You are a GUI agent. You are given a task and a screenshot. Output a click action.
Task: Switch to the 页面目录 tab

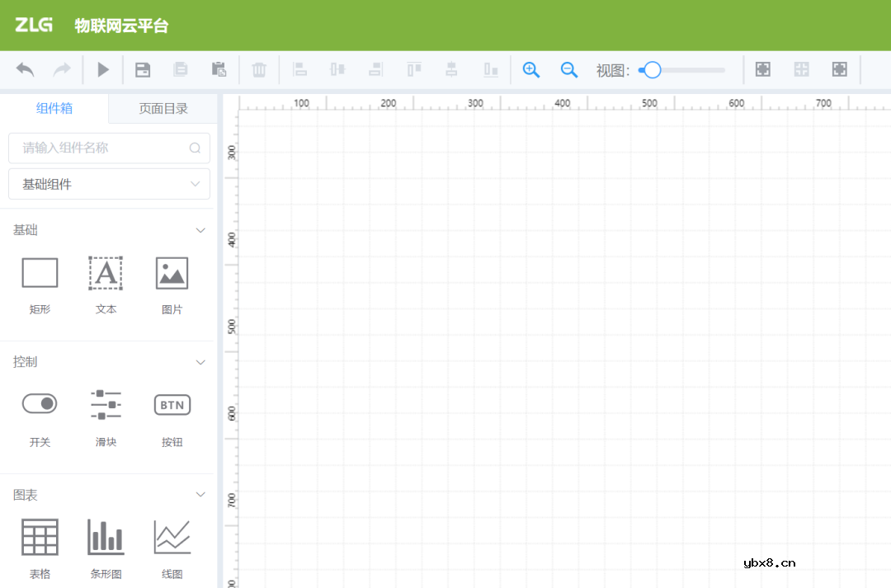[163, 108]
